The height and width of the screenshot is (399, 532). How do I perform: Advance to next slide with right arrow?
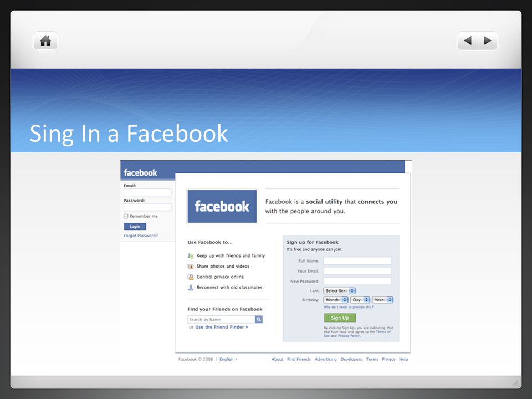[x=488, y=40]
